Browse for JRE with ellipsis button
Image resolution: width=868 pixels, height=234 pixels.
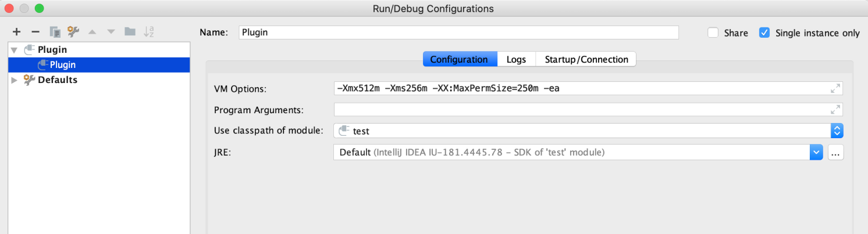pyautogui.click(x=836, y=153)
